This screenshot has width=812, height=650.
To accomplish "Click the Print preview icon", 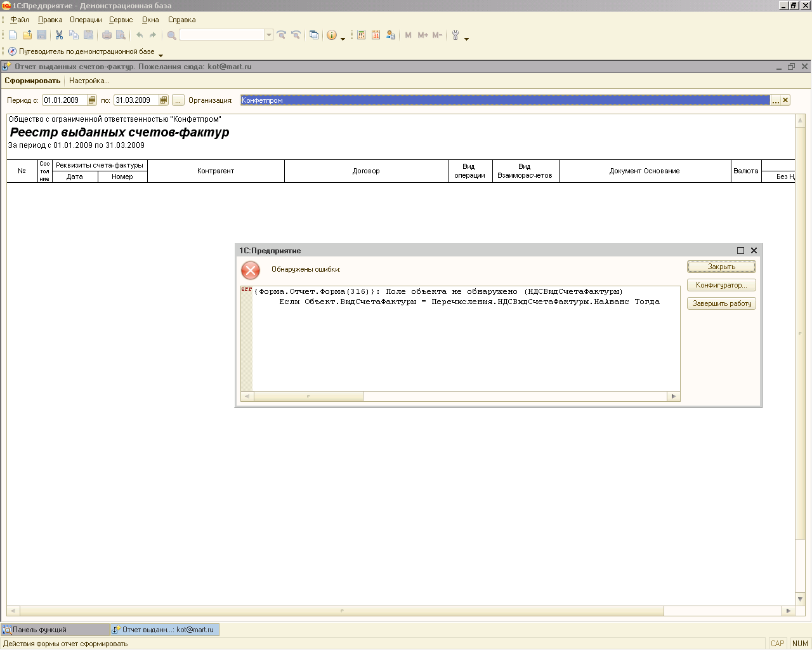I will coord(121,35).
